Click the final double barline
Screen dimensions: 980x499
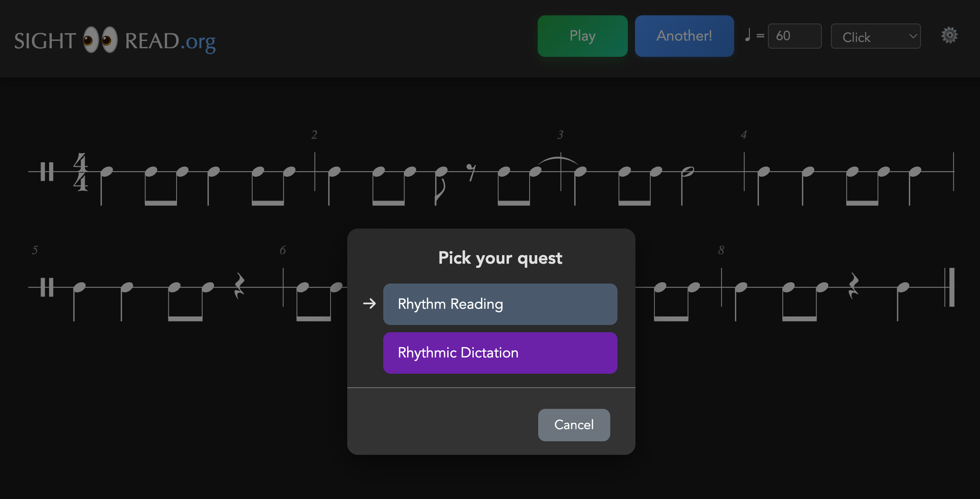949,287
